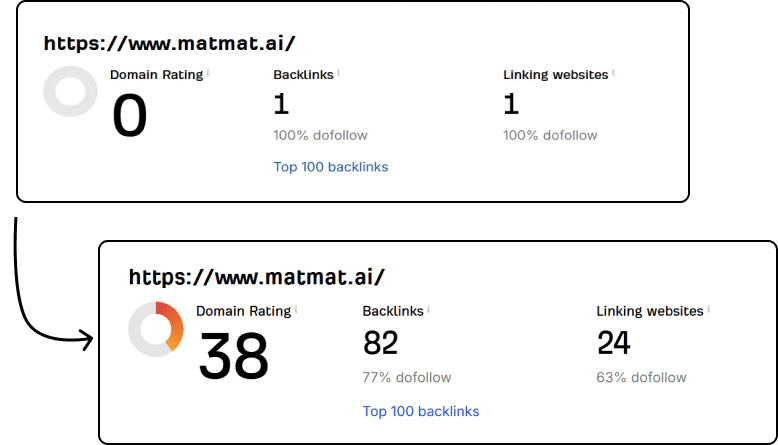Click the matmat.ai URL heading in top card
Screen dimensions: 778x445
pyautogui.click(x=170, y=44)
